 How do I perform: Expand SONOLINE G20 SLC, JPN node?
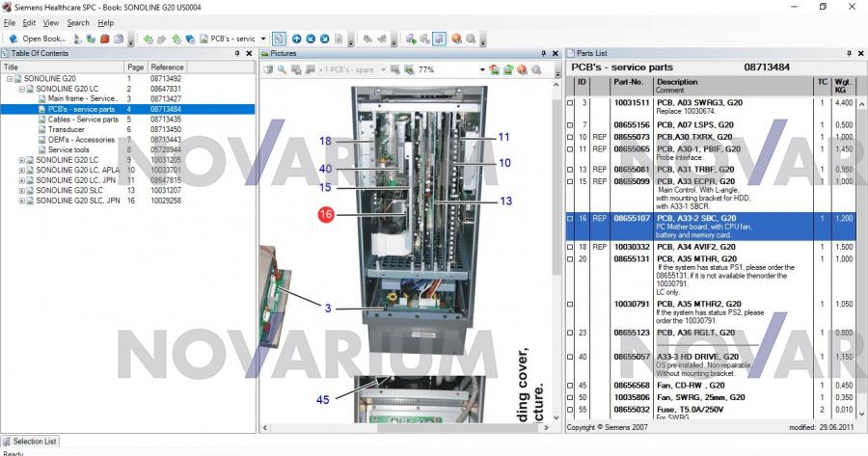click(22, 201)
